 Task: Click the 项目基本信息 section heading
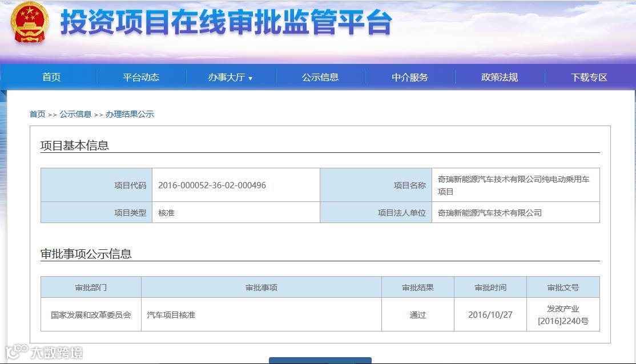[75, 145]
